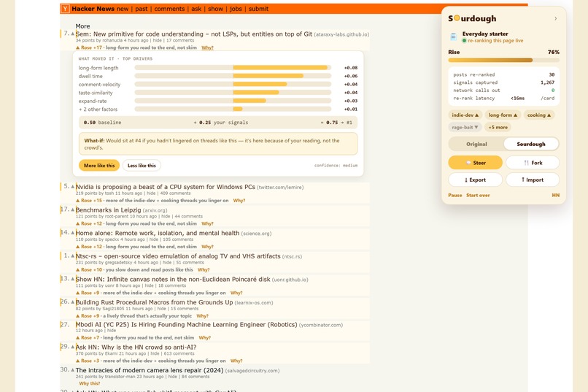588x392 pixels.
Task: Open the submit menu item
Action: pyautogui.click(x=258, y=9)
